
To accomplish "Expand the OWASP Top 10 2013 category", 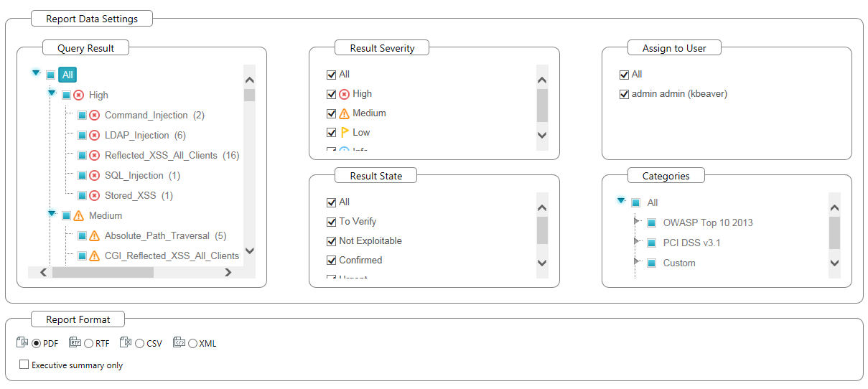I will point(635,221).
